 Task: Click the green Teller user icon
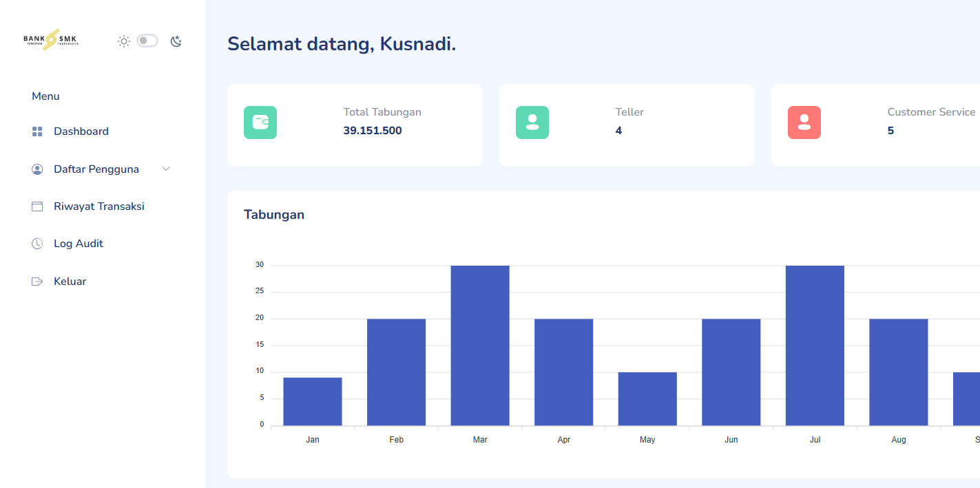[532, 123]
